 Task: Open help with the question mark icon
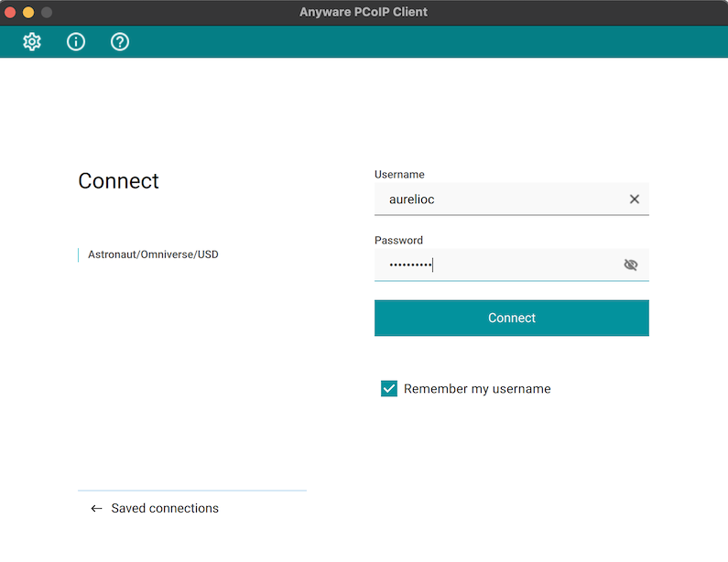click(x=120, y=41)
